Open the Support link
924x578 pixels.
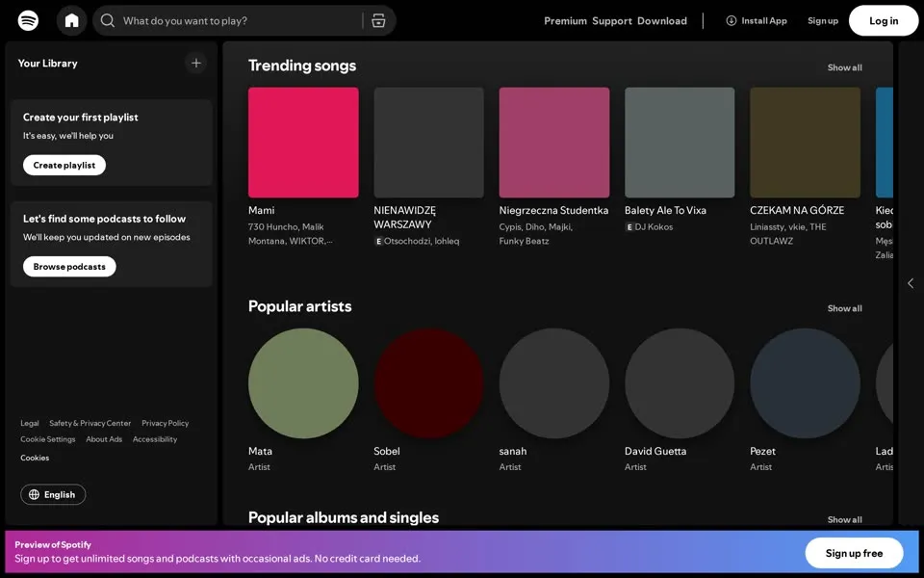[x=612, y=20]
